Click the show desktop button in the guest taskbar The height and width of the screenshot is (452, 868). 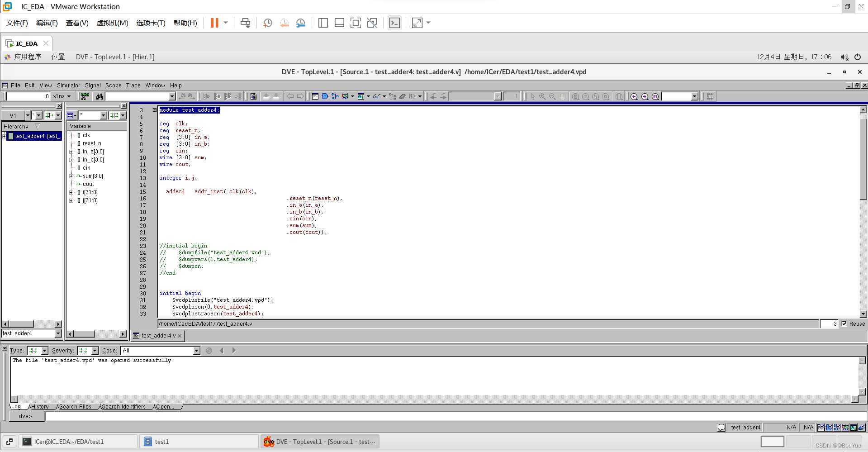[9, 442]
